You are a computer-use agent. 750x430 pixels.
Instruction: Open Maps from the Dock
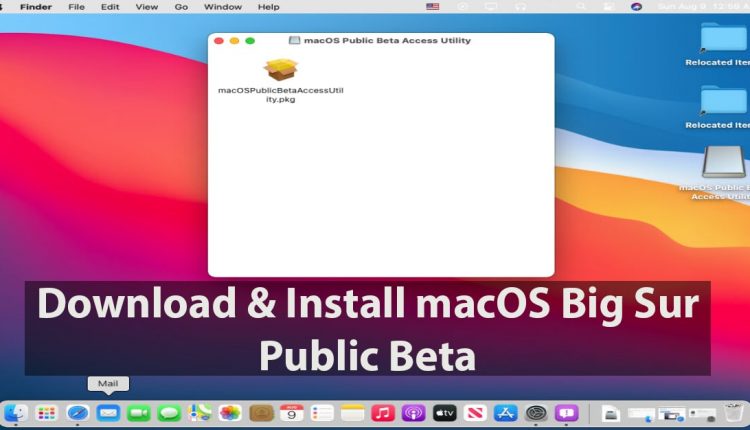coord(200,413)
